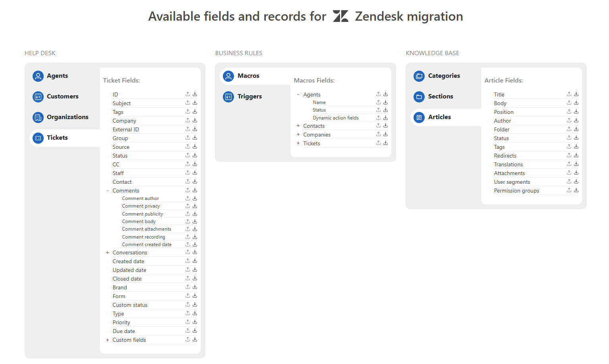Click the import icon for Priority field
609x364 pixels.
point(195,322)
